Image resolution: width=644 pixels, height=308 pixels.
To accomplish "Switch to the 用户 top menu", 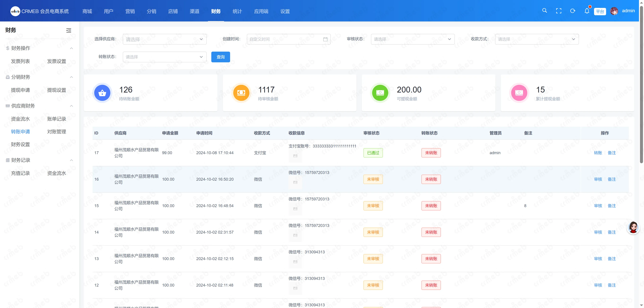I will [x=109, y=11].
